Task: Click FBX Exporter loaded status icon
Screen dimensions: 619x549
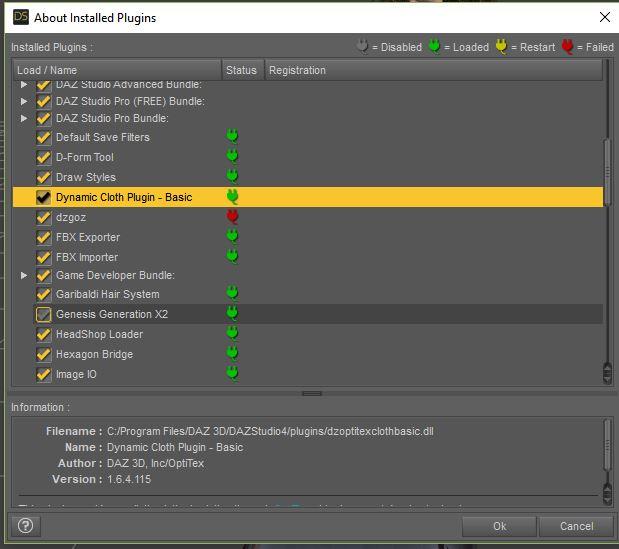Action: coord(232,236)
